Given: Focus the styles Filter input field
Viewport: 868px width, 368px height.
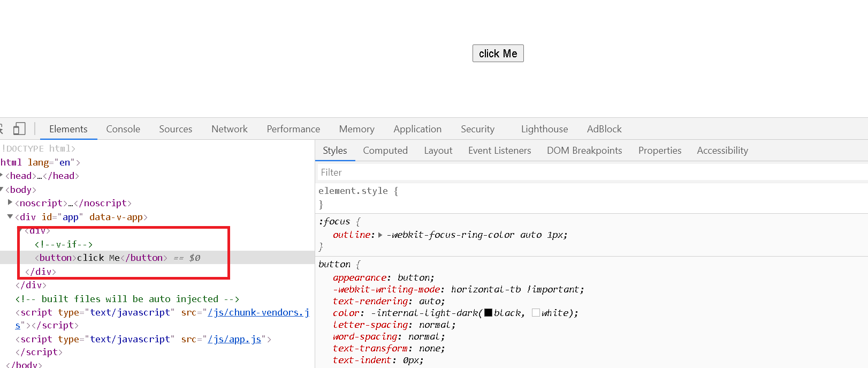Looking at the screenshot, I should 591,172.
